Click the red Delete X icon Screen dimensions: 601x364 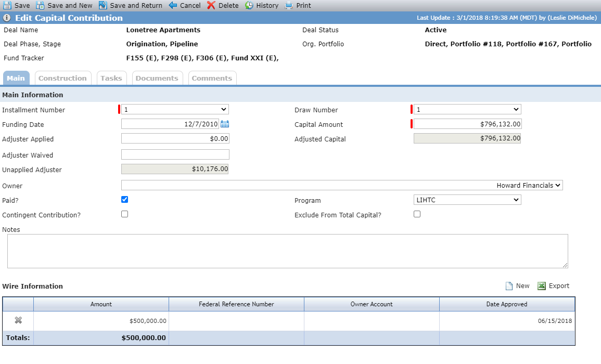[211, 5]
